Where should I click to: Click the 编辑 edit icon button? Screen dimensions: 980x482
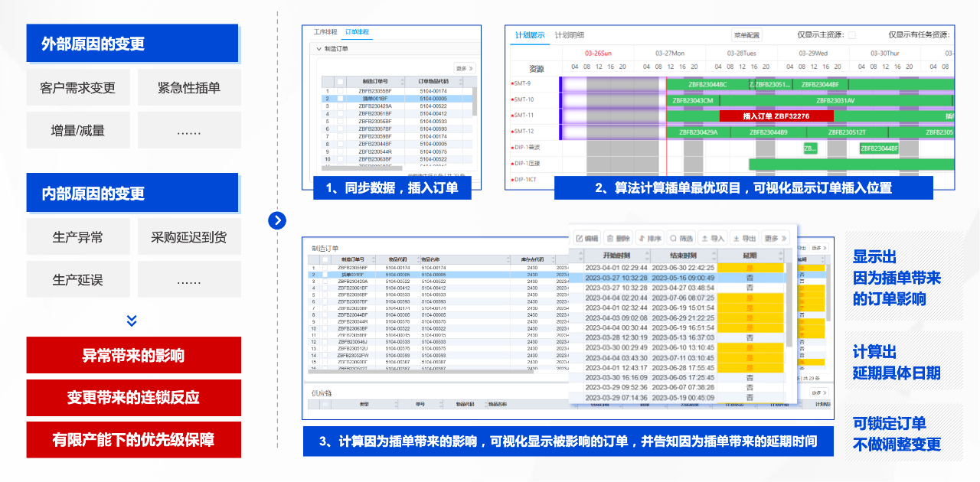[x=586, y=238]
